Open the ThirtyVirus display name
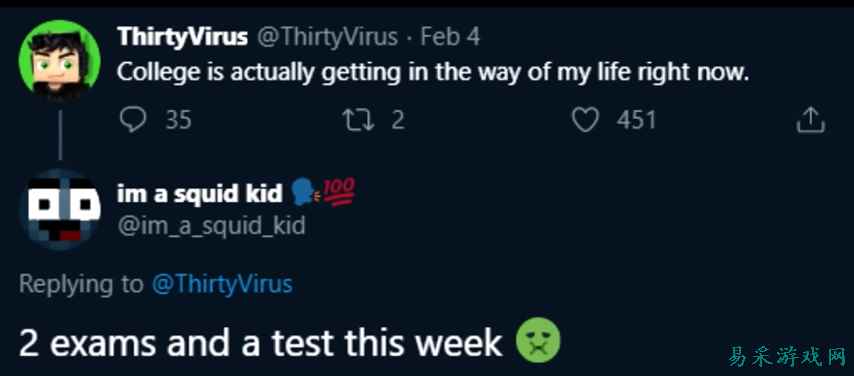Viewport: 854px width, 376px height. pos(182,37)
